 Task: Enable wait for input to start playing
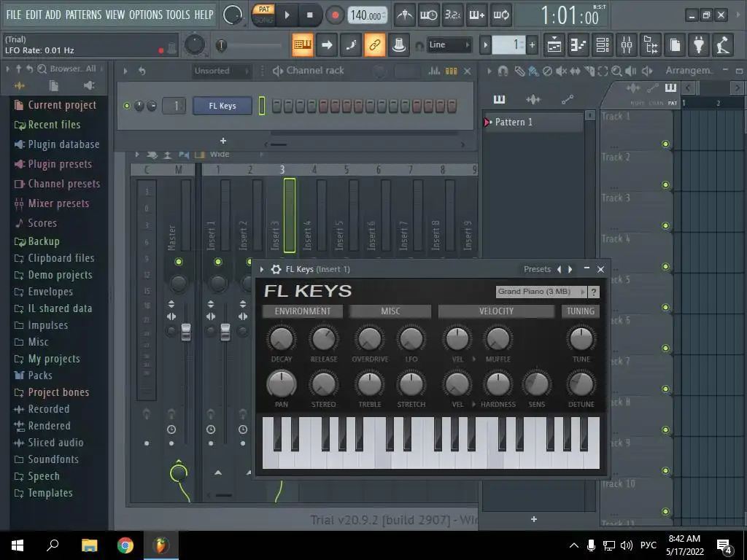point(428,15)
